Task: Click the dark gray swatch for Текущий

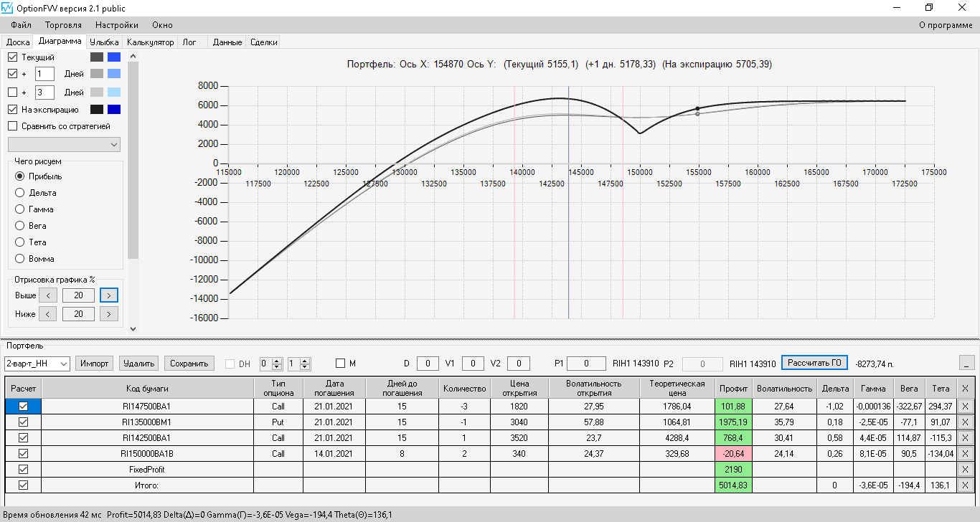Action: click(97, 57)
